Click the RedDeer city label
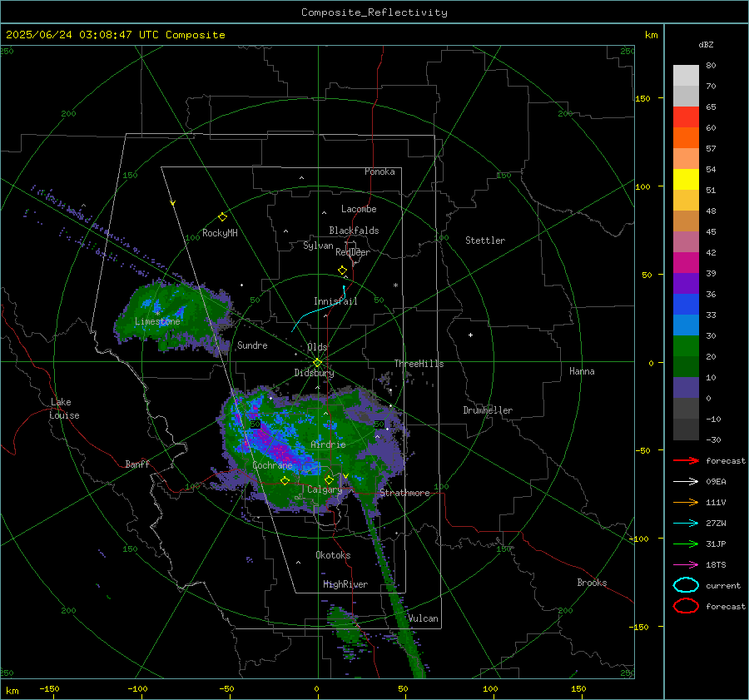This screenshot has width=749, height=700. click(x=353, y=252)
